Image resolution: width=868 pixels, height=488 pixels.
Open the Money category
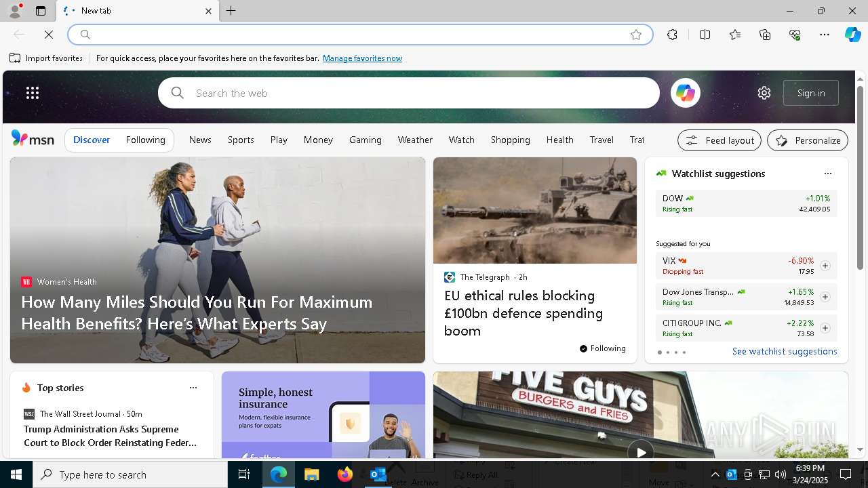coord(318,140)
